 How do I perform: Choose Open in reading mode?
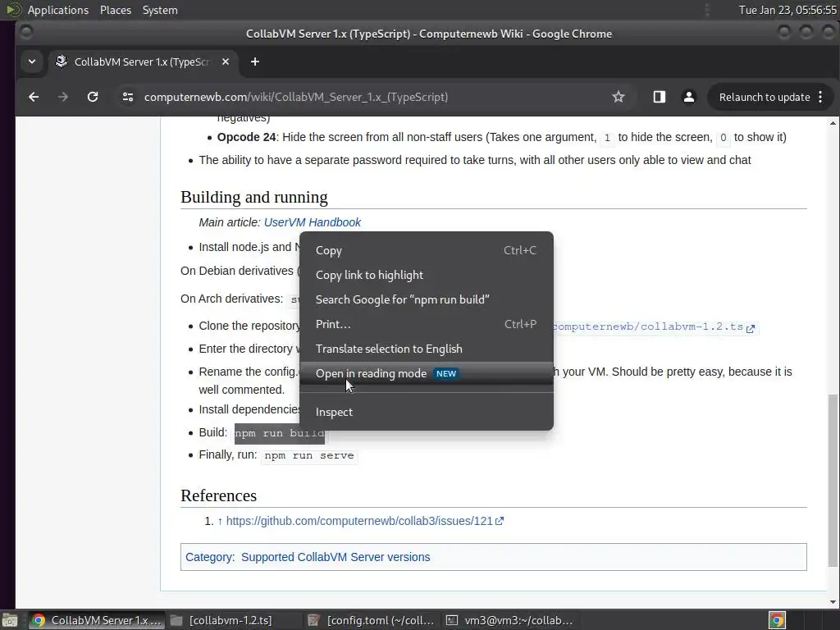427,373
